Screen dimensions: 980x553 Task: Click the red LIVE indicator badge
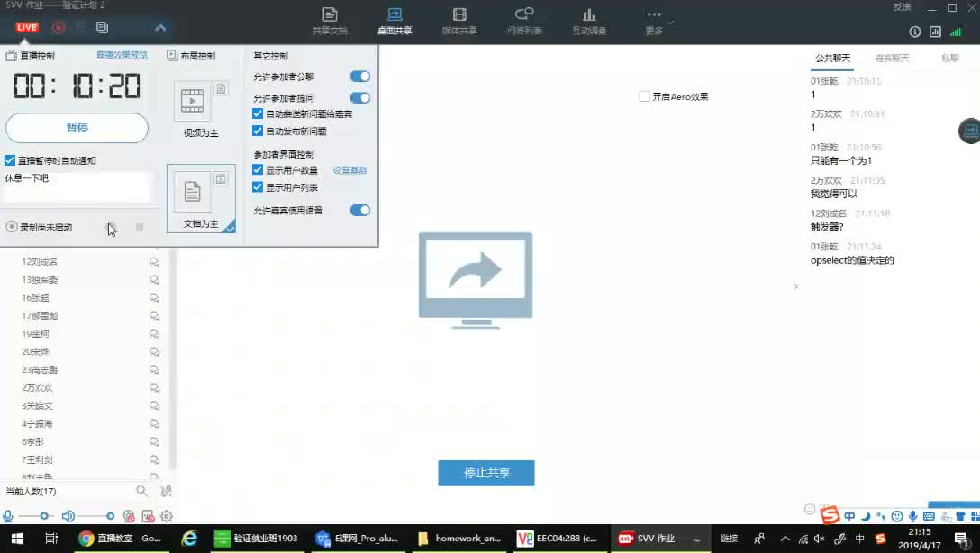click(x=27, y=27)
